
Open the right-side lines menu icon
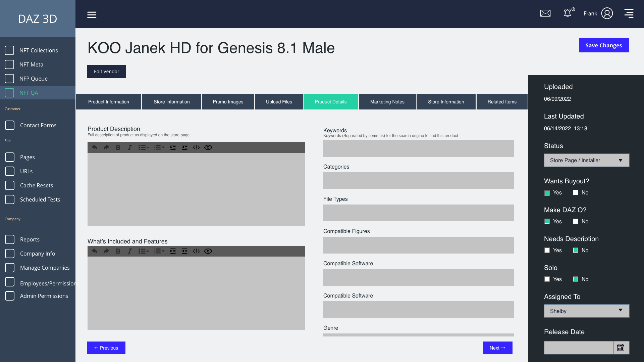[629, 13]
